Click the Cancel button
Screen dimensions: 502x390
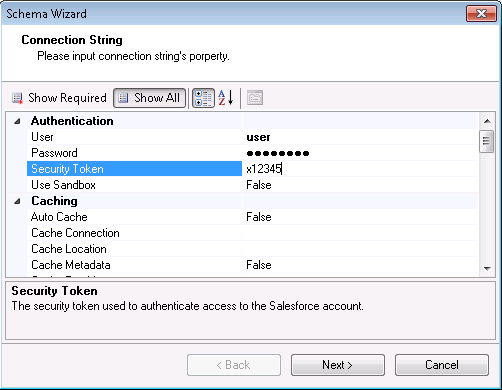tap(442, 365)
